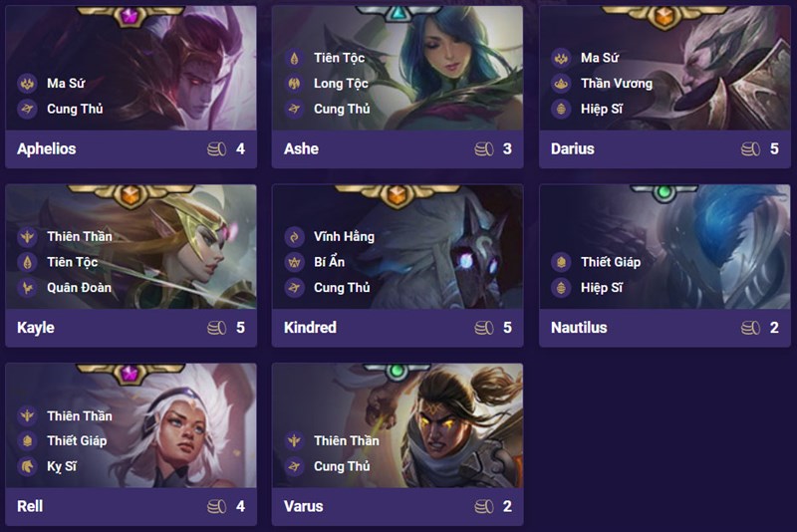Click the Bí Ẩn trait icon on Kindred

coord(294,262)
